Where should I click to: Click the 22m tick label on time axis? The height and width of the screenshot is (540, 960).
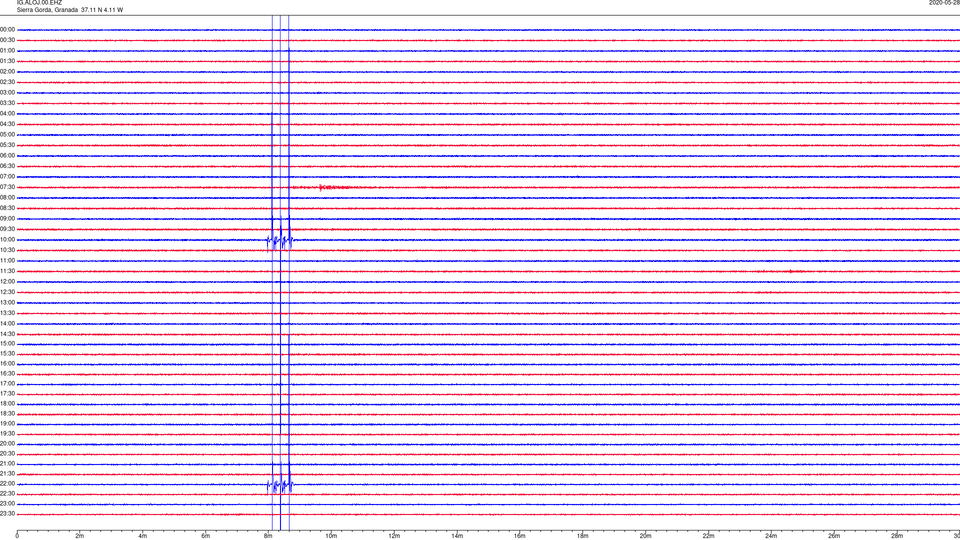708,536
